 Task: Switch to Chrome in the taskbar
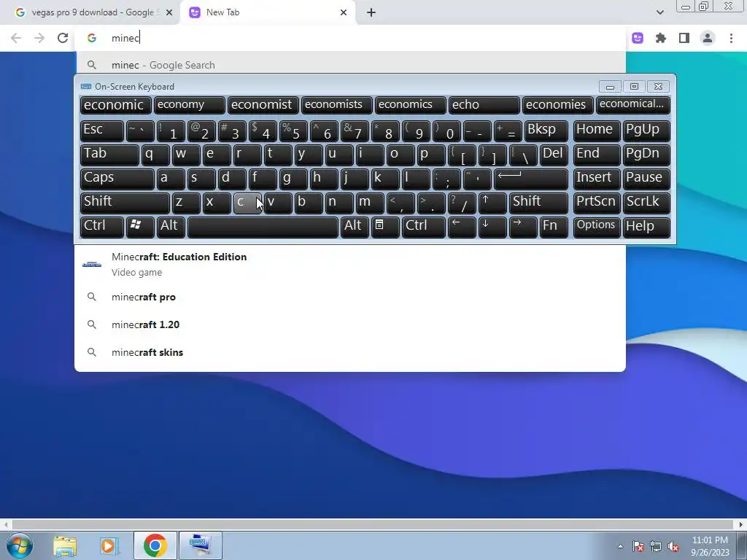[x=155, y=545]
